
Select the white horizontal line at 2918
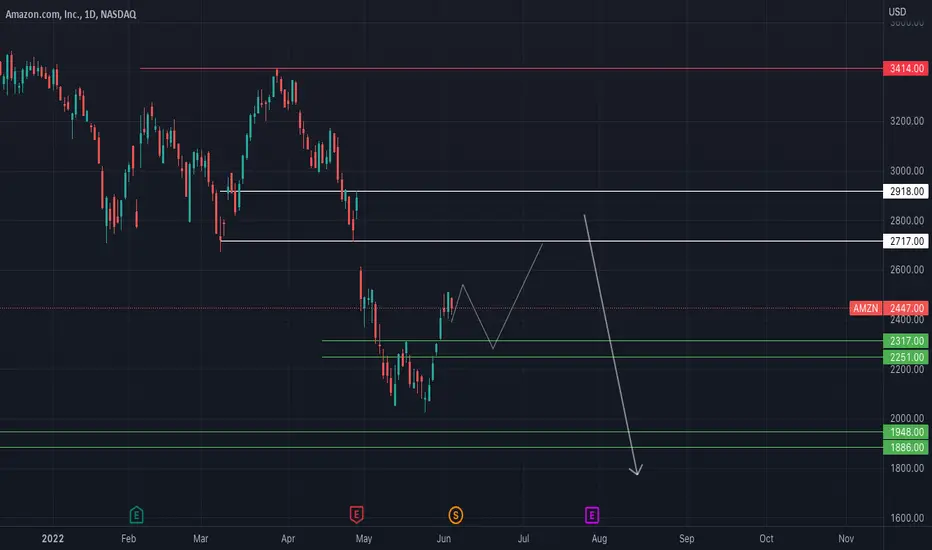551,191
